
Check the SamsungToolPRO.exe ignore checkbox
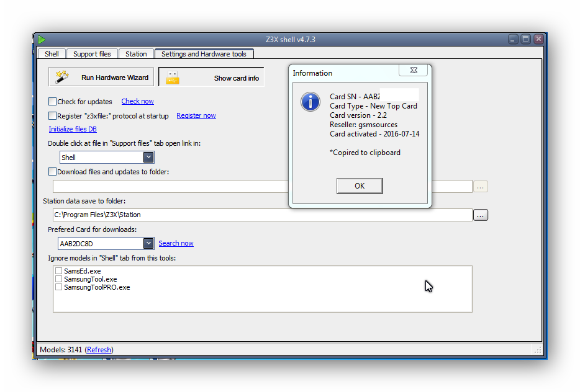pyautogui.click(x=58, y=287)
